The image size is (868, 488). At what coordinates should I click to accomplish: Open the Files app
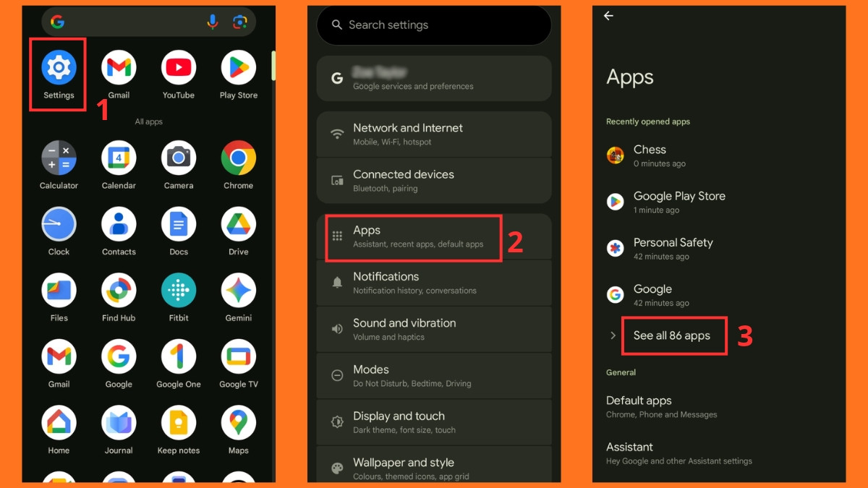[x=59, y=291]
